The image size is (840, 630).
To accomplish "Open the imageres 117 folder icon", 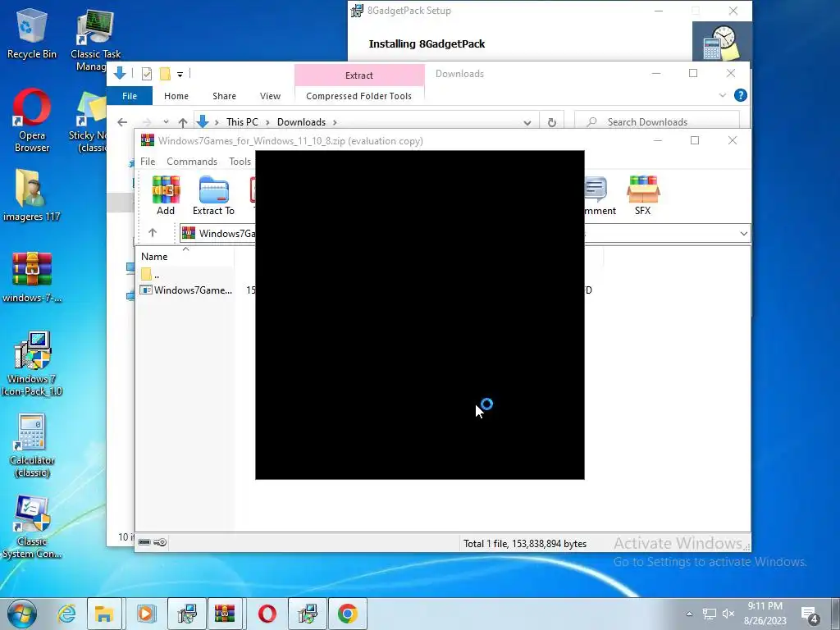I will [32, 195].
